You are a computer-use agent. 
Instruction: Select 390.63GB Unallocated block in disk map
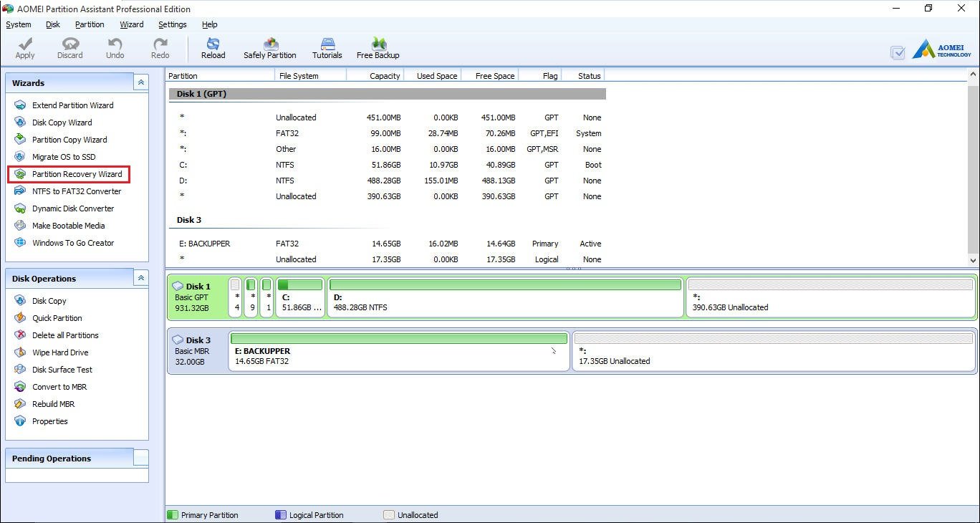click(830, 297)
